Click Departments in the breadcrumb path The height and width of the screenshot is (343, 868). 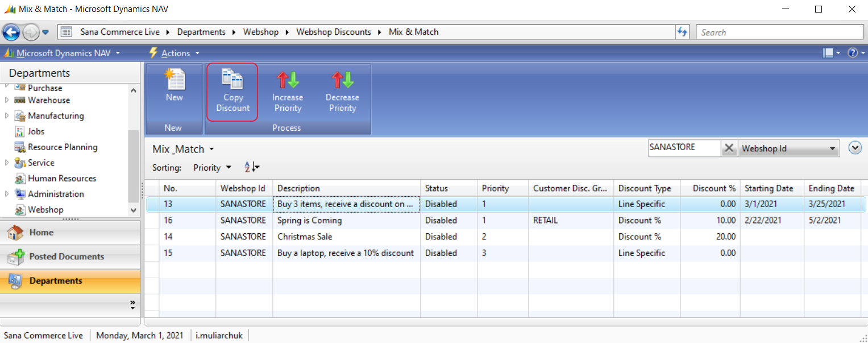[x=201, y=32]
